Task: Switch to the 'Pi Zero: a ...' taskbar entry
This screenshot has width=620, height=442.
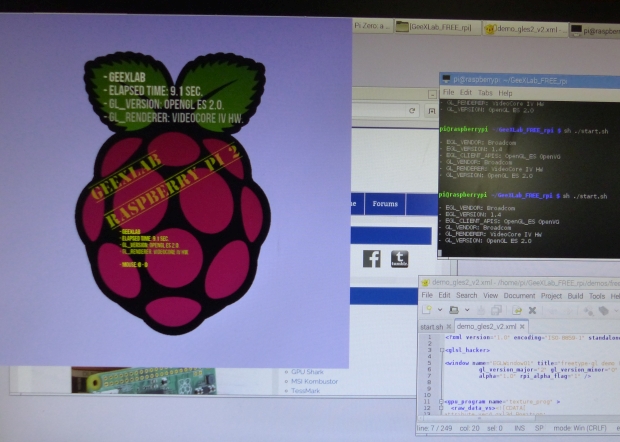Action: click(x=372, y=26)
